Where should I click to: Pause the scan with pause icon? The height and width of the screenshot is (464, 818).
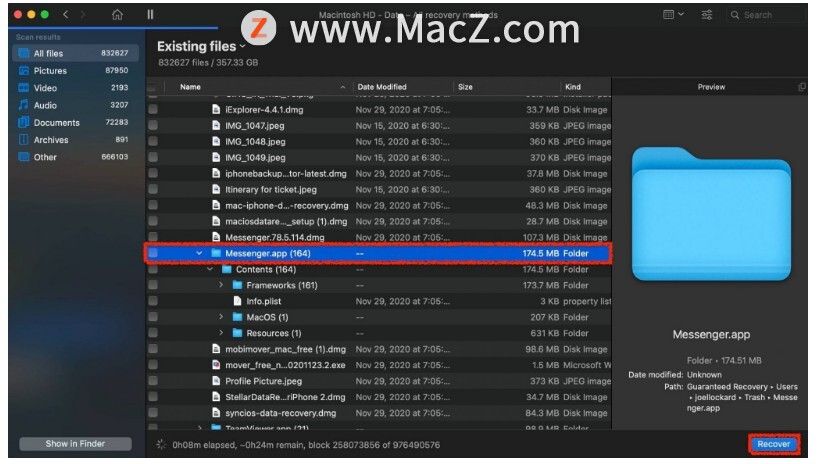(150, 15)
